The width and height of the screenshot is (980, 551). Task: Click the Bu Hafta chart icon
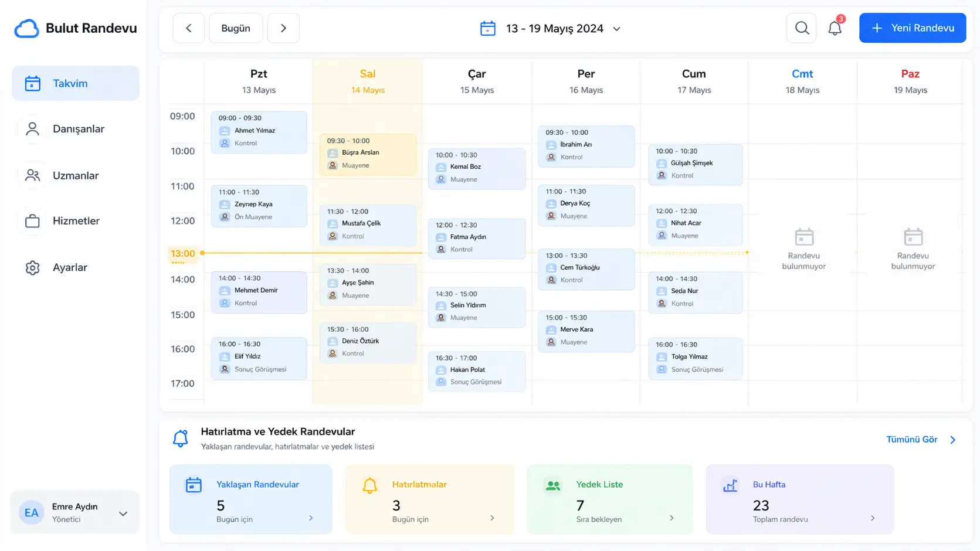click(730, 485)
